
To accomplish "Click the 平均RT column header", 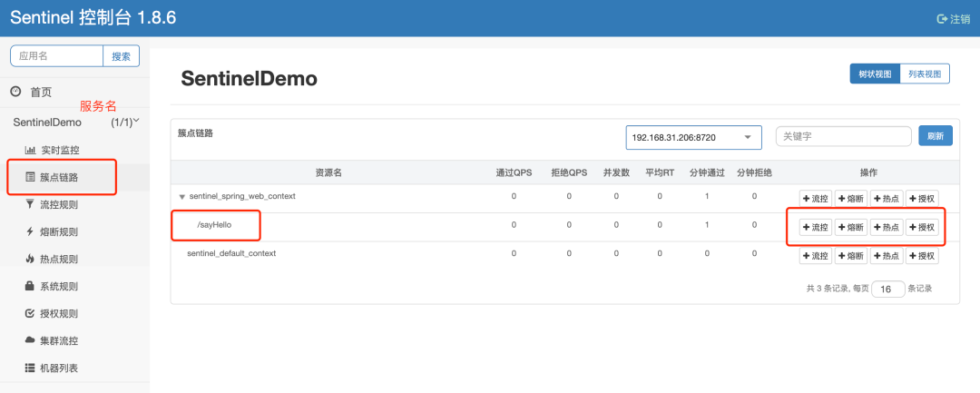I will (660, 173).
